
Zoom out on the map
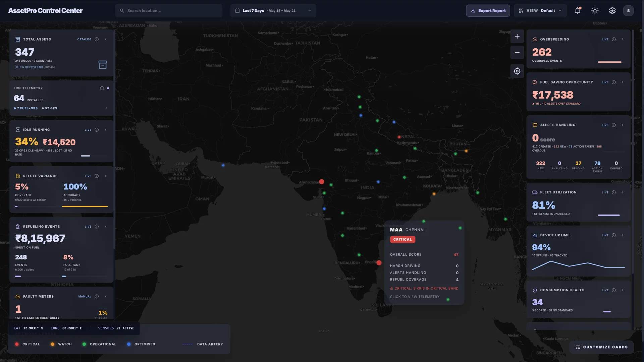pyautogui.click(x=517, y=52)
